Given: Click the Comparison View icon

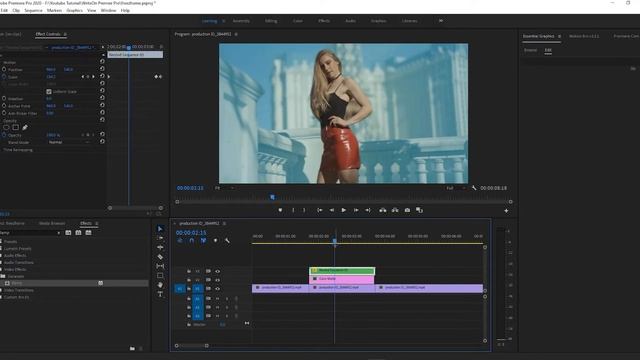Looking at the screenshot, I should (x=419, y=210).
